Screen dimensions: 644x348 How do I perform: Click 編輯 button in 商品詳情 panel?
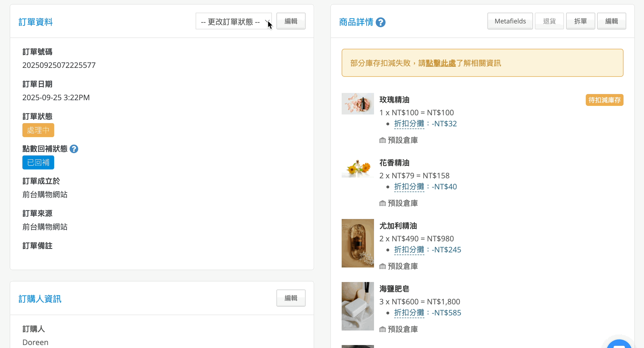pyautogui.click(x=612, y=21)
